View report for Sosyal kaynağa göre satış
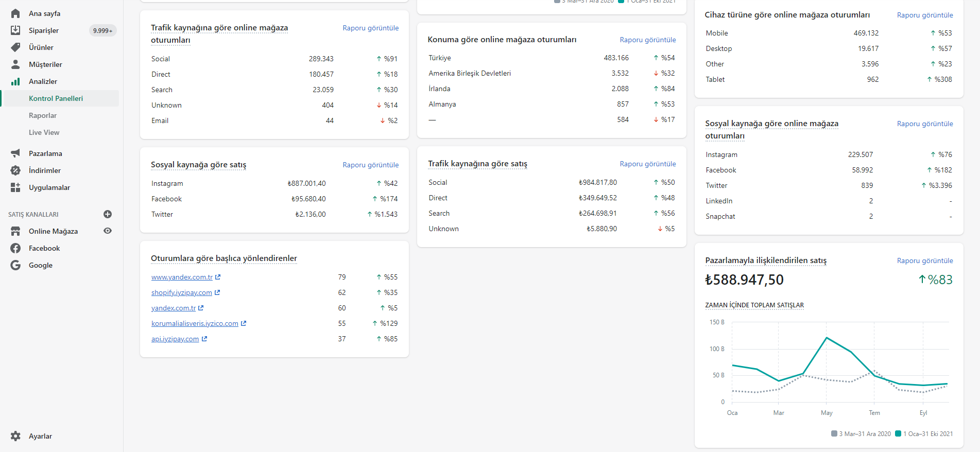This screenshot has height=452, width=980. pos(371,165)
